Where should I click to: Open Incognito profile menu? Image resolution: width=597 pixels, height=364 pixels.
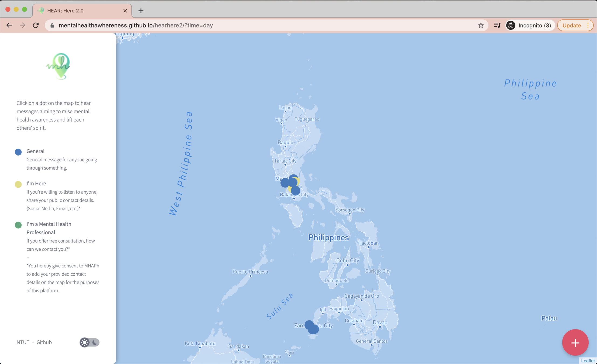pyautogui.click(x=529, y=25)
